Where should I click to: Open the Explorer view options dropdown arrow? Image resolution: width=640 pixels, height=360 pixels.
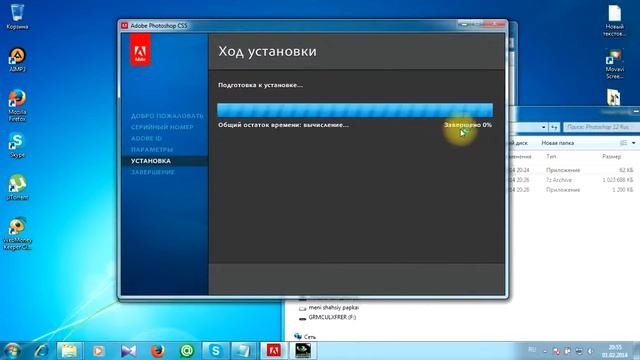click(x=633, y=143)
